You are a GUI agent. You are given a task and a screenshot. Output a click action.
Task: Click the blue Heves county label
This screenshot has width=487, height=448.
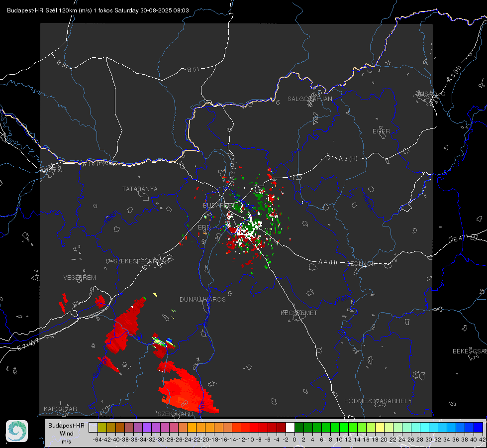click(x=368, y=202)
